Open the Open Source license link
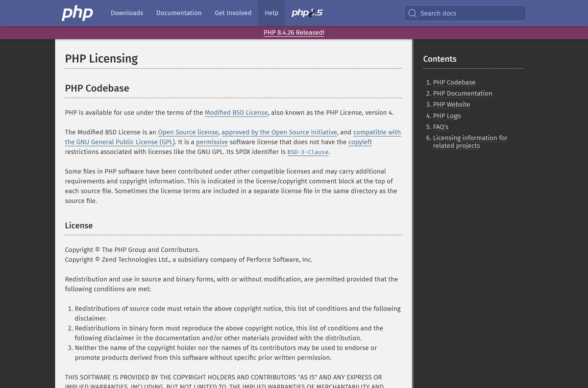This screenshot has height=388, width=588. tap(188, 132)
